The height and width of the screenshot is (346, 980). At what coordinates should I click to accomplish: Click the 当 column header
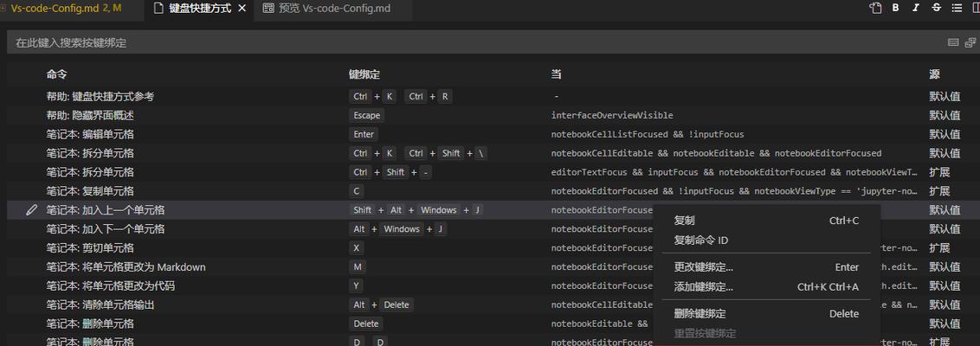(x=556, y=74)
